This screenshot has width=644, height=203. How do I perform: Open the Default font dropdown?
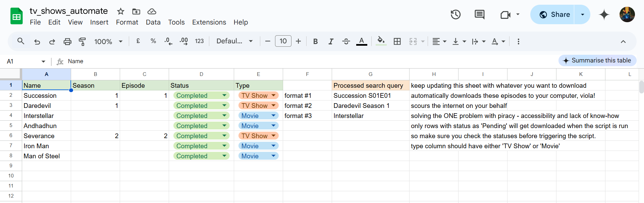[234, 41]
